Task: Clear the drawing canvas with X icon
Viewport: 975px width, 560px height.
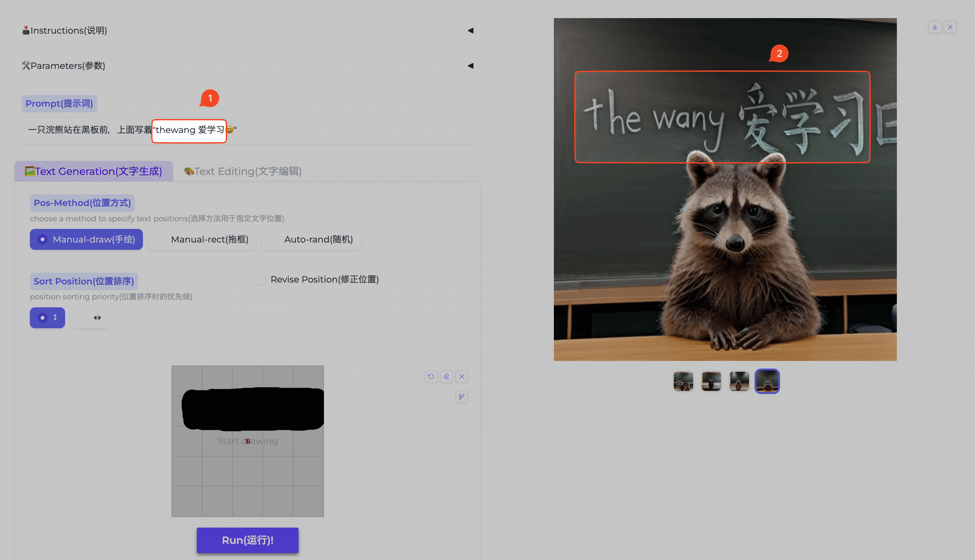Action: pos(462,377)
